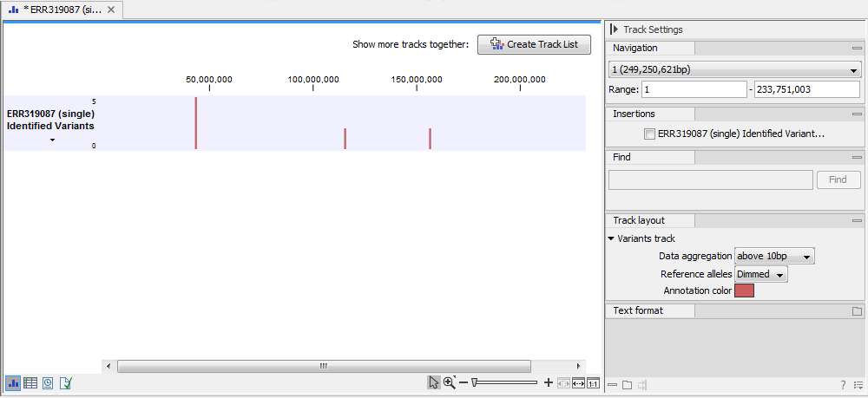Toggle the ERR319087 Identified Variants insertions checkbox

coord(649,134)
